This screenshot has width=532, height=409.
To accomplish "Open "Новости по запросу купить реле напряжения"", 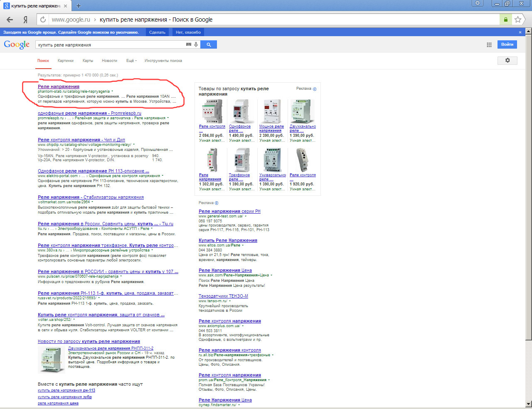I will (89, 341).
